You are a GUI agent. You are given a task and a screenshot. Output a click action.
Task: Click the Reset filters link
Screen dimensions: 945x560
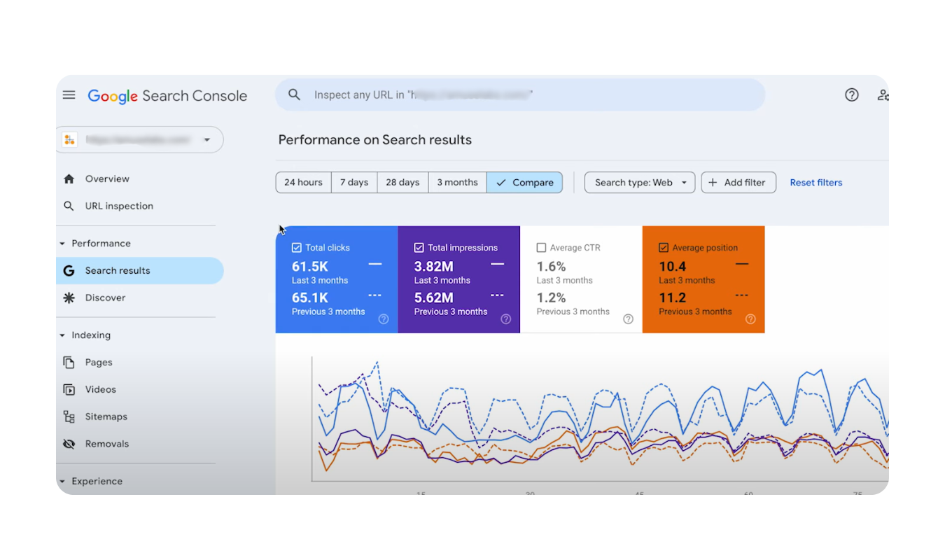click(x=816, y=183)
